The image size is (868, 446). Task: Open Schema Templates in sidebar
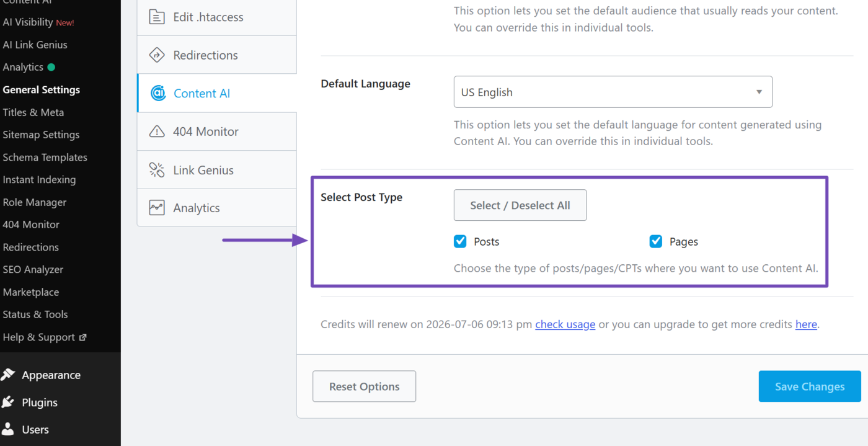pyautogui.click(x=45, y=157)
